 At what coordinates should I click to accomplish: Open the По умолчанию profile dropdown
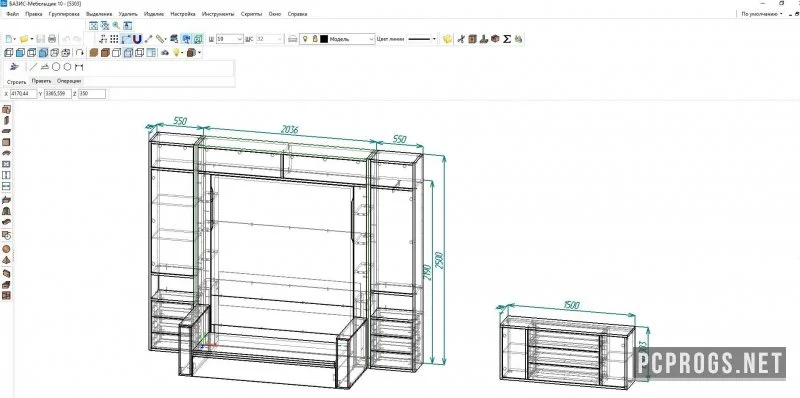pyautogui.click(x=762, y=14)
